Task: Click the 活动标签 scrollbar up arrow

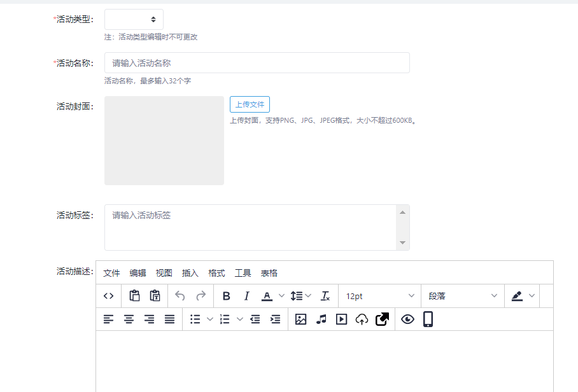Action: click(x=402, y=213)
